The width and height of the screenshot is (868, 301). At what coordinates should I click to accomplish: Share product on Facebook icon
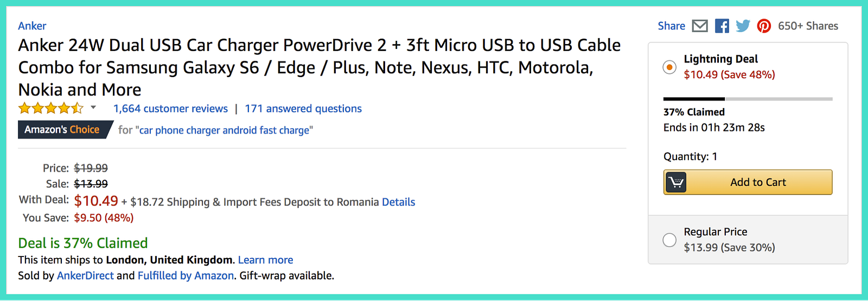(x=722, y=26)
